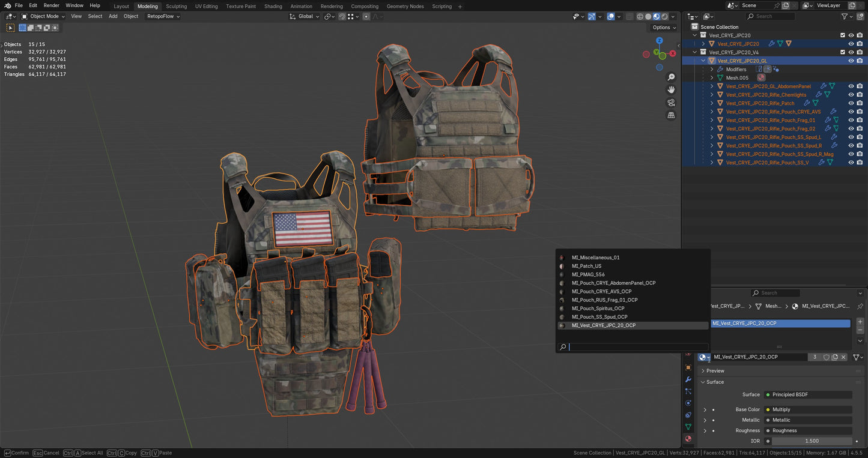Image resolution: width=868 pixels, height=458 pixels.
Task: Open Material Preview viewport shading mode
Action: click(657, 16)
